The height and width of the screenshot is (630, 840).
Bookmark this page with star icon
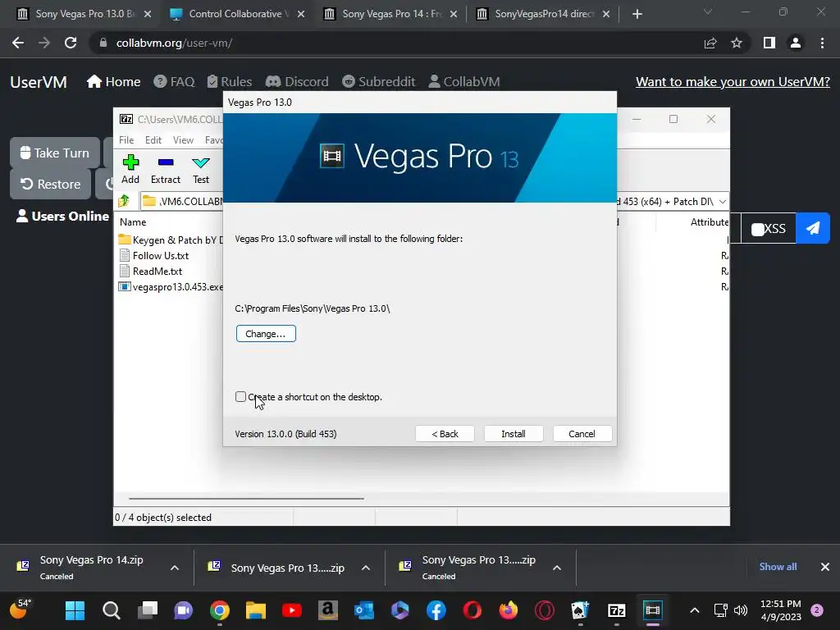(737, 43)
